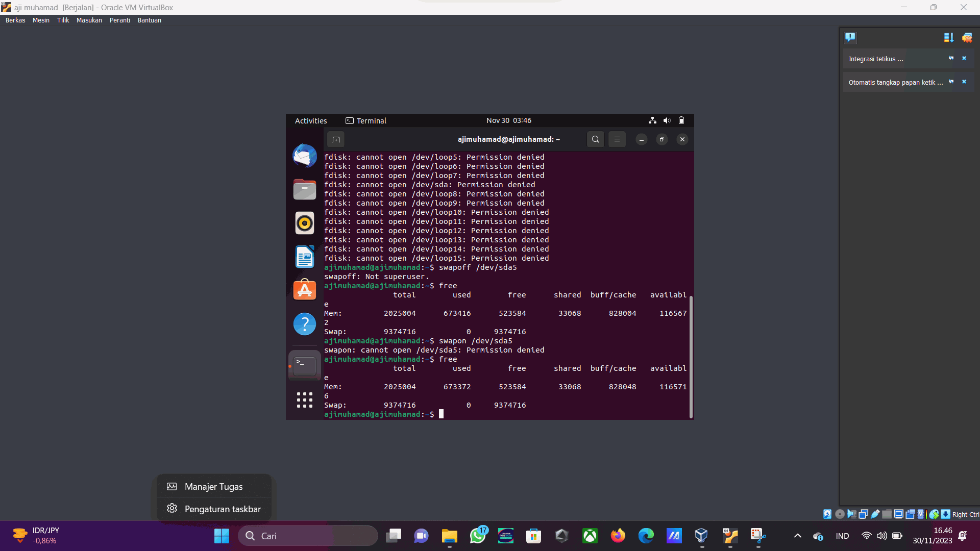Screen dimensions: 980x551
Task: Toggle the notification center button with exclamation bubble
Action: pos(850,37)
